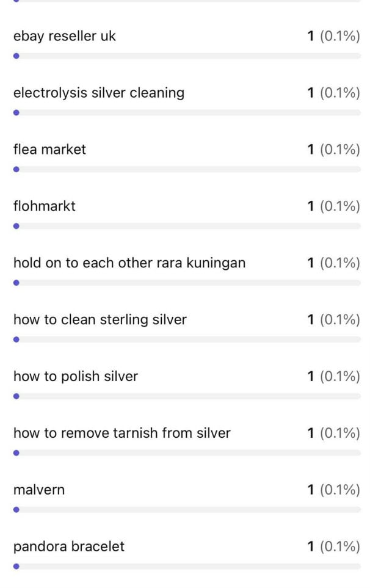The width and height of the screenshot is (370, 588).
Task: Click the progress bar under "how to polish silver"
Action: point(187,396)
